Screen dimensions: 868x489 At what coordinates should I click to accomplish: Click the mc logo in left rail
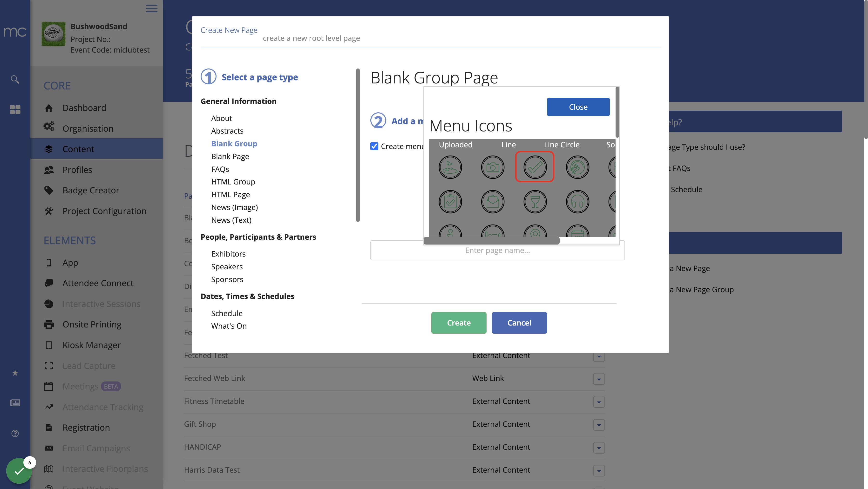[15, 32]
